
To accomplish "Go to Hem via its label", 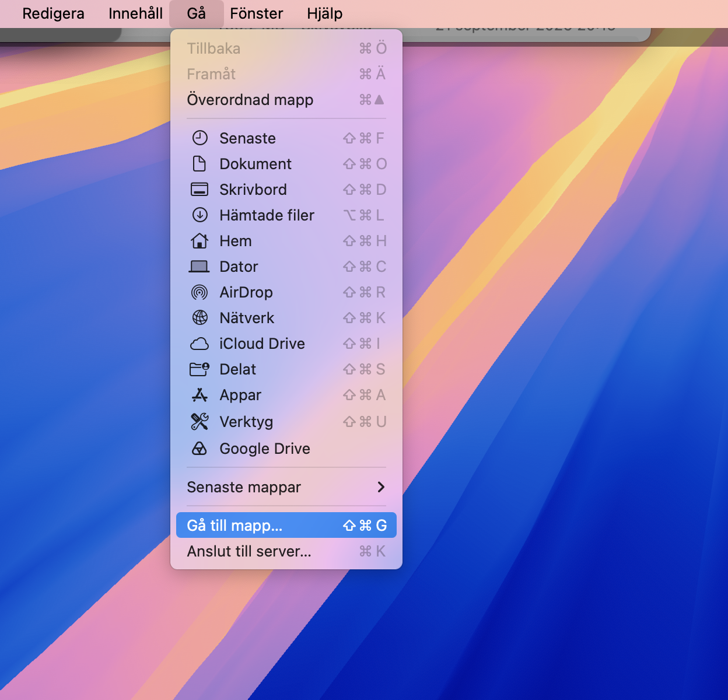I will 236,241.
